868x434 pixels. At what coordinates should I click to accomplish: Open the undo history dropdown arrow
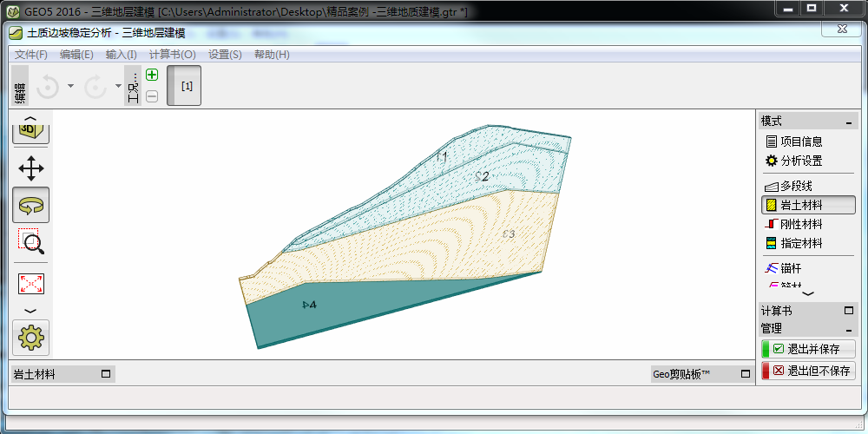coord(70,87)
